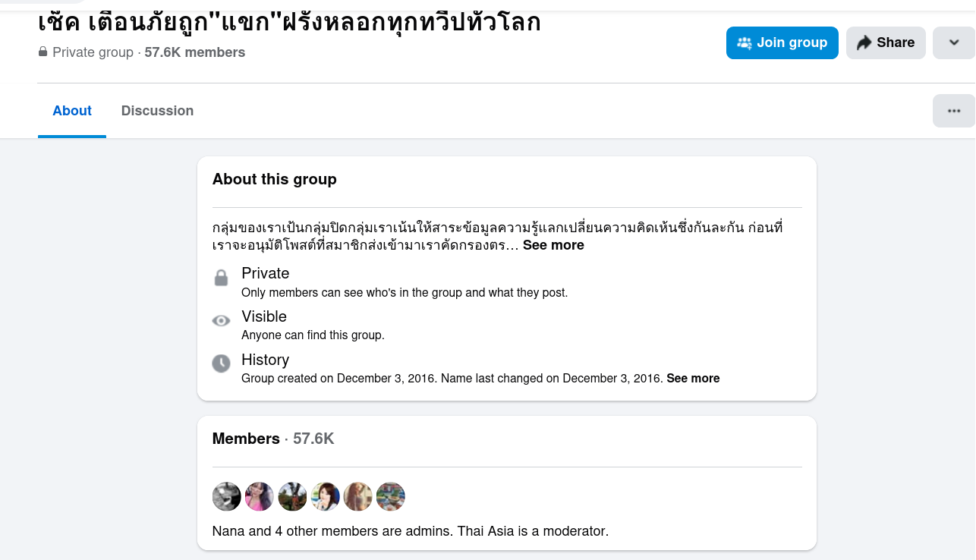The width and height of the screenshot is (976, 560).
Task: Click the Join group button
Action: click(782, 42)
